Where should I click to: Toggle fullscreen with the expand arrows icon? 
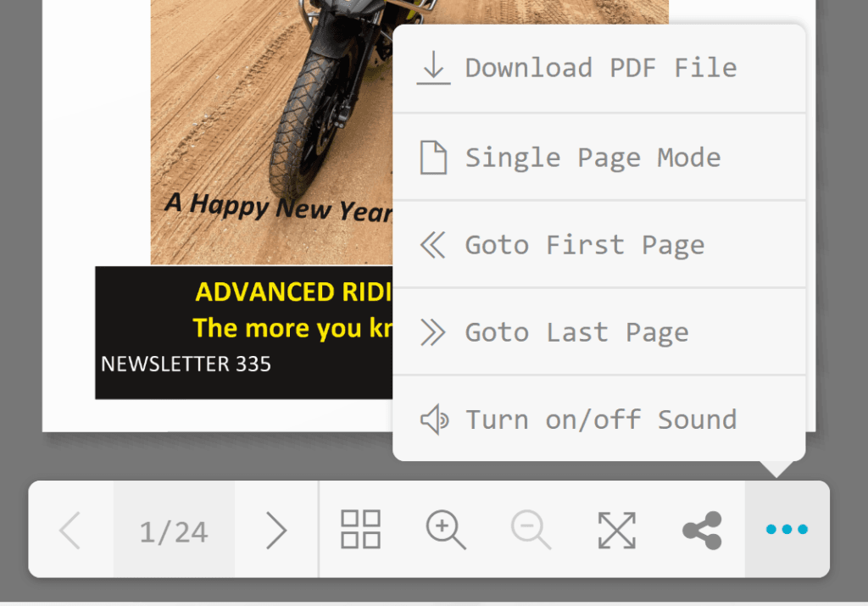pyautogui.click(x=617, y=531)
